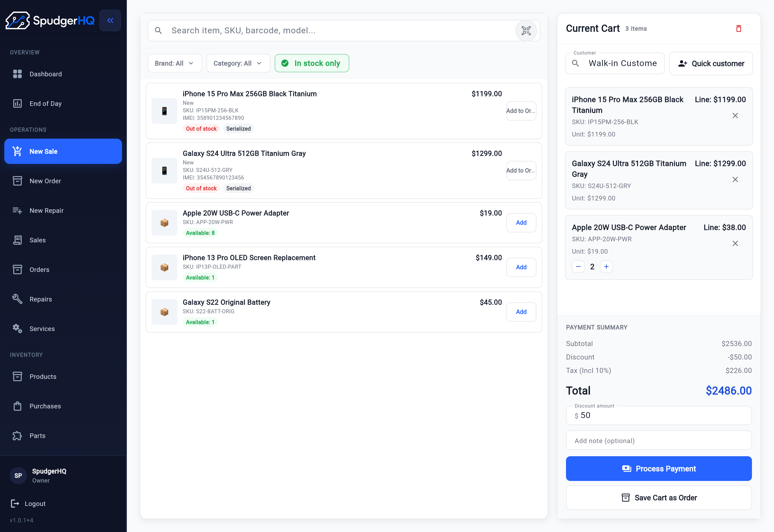Viewport: 774px width, 532px height.
Task: Click the Add note (optional) field
Action: click(x=658, y=441)
